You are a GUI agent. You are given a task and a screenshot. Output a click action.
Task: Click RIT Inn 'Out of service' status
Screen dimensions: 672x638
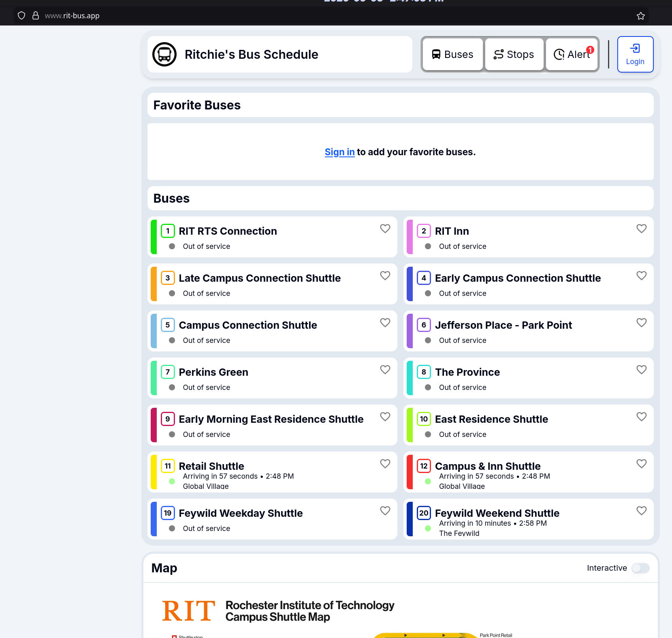pos(463,246)
